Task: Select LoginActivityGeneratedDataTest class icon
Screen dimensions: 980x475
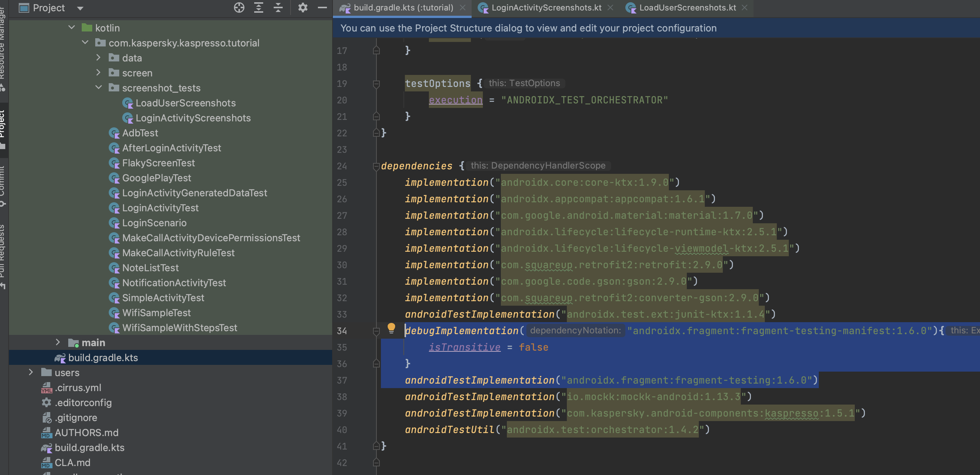Action: click(114, 193)
